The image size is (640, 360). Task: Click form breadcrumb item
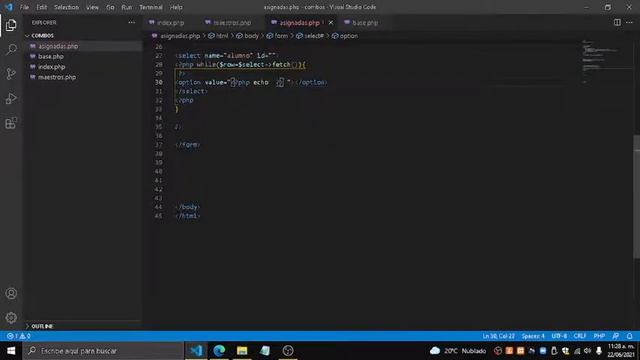[x=277, y=36]
